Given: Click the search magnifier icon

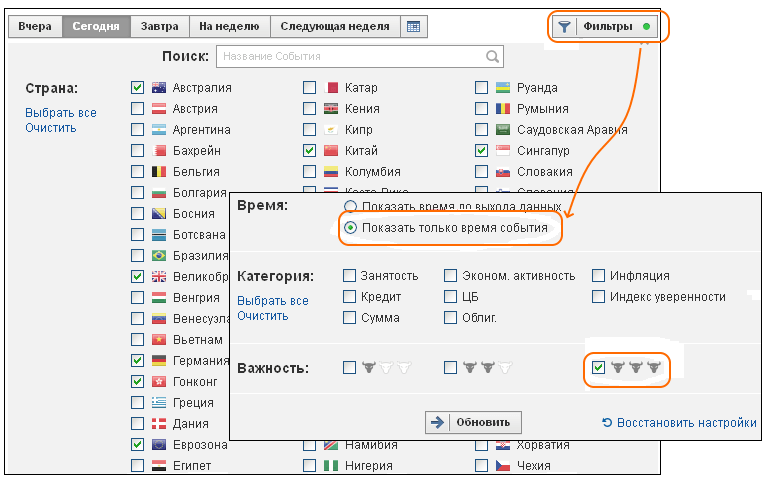Looking at the screenshot, I should (x=492, y=57).
